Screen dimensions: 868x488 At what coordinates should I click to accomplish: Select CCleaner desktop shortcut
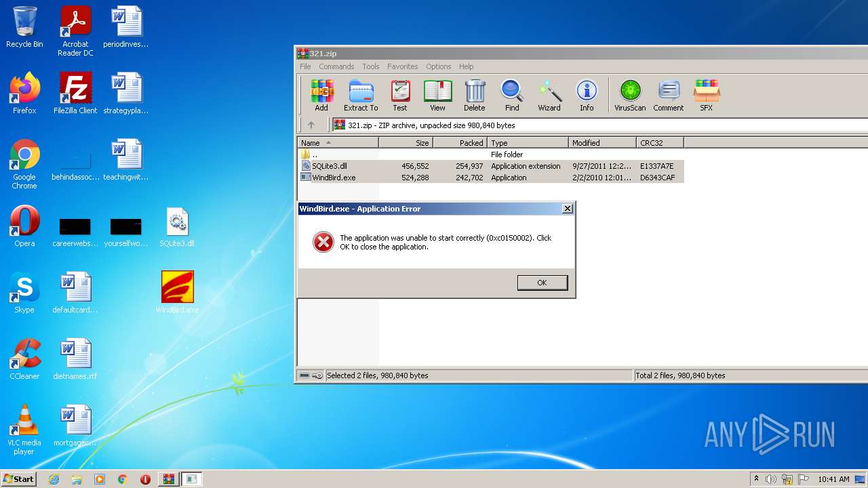(24, 359)
